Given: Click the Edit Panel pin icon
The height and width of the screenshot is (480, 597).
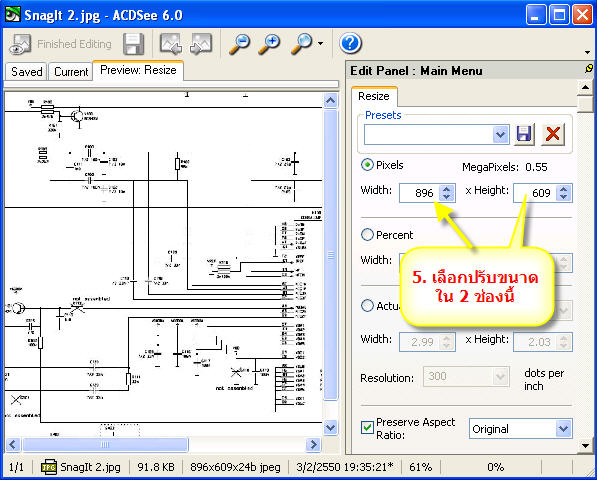Looking at the screenshot, I should click(589, 69).
